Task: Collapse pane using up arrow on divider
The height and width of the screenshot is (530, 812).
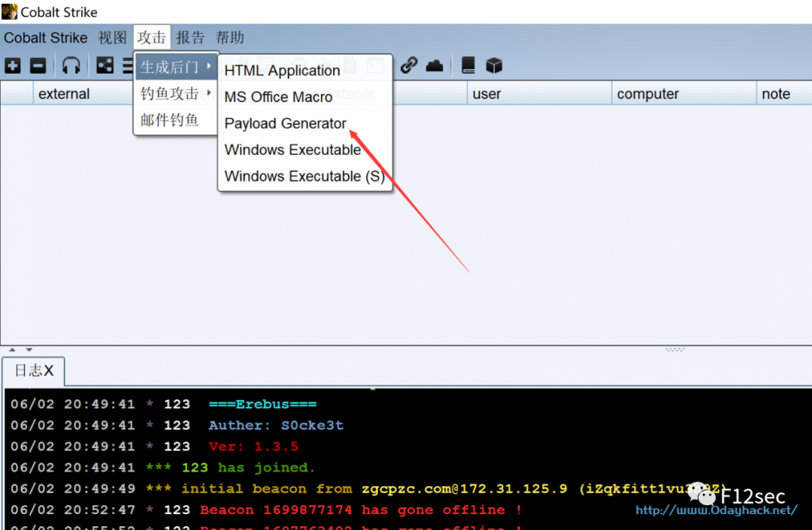Action: [x=12, y=350]
